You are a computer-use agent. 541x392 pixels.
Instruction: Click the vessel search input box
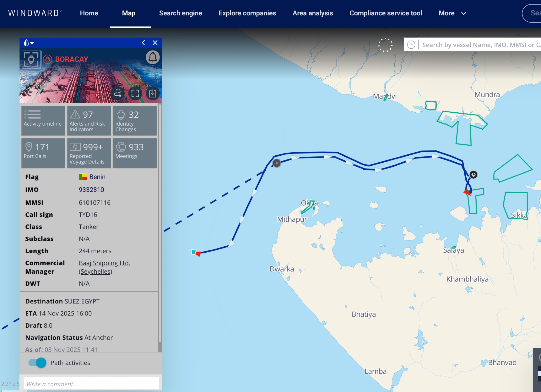point(480,45)
